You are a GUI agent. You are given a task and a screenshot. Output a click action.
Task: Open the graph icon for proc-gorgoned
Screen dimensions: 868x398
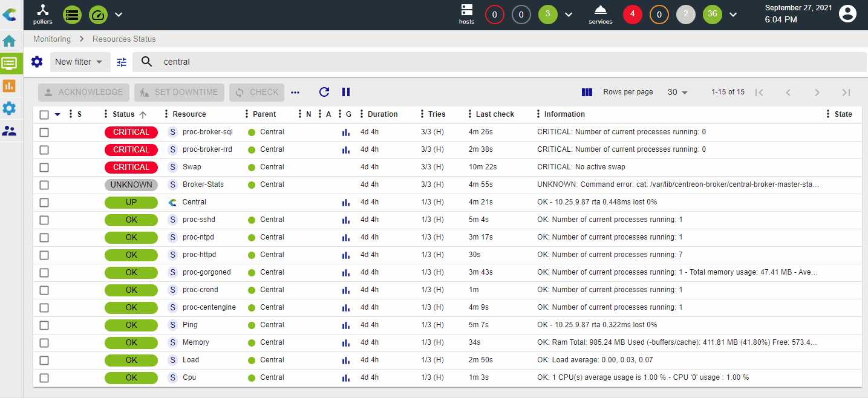(x=345, y=273)
